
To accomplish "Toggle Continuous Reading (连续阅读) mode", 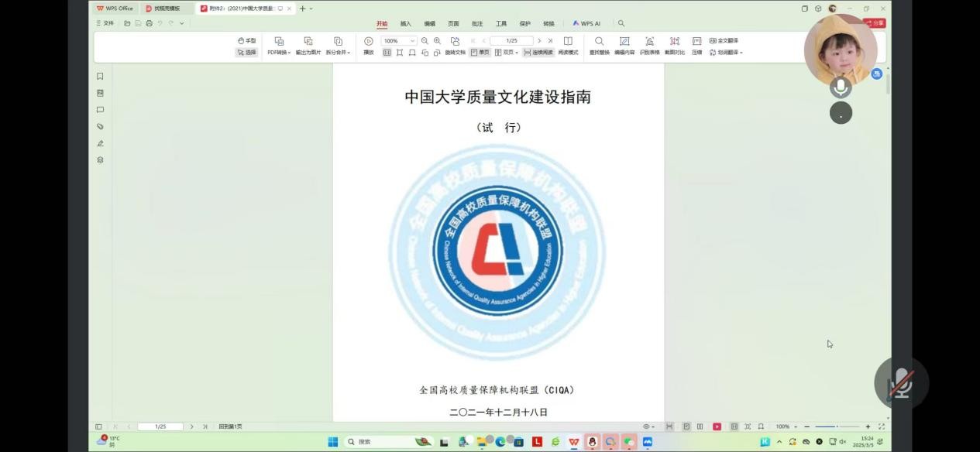I will (538, 53).
